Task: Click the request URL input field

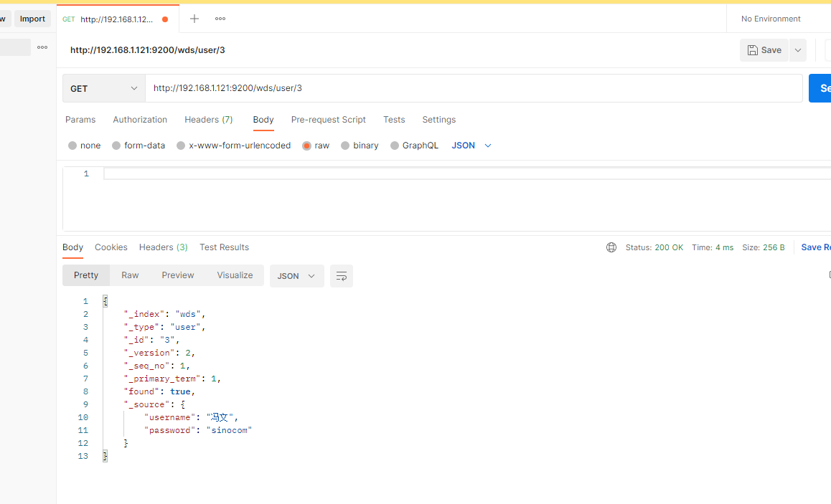Action: (x=474, y=88)
